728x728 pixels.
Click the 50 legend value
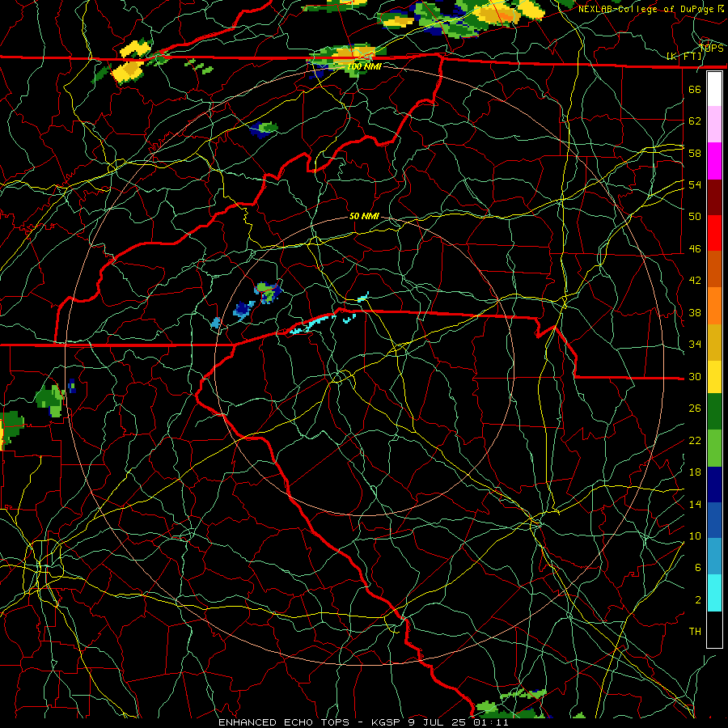coord(695,217)
